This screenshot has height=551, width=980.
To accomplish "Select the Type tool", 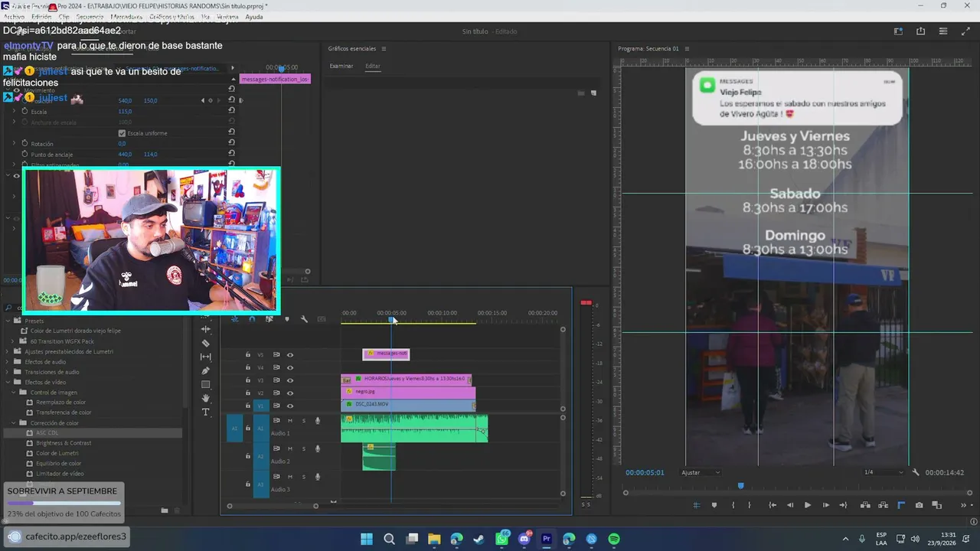I will tap(205, 412).
